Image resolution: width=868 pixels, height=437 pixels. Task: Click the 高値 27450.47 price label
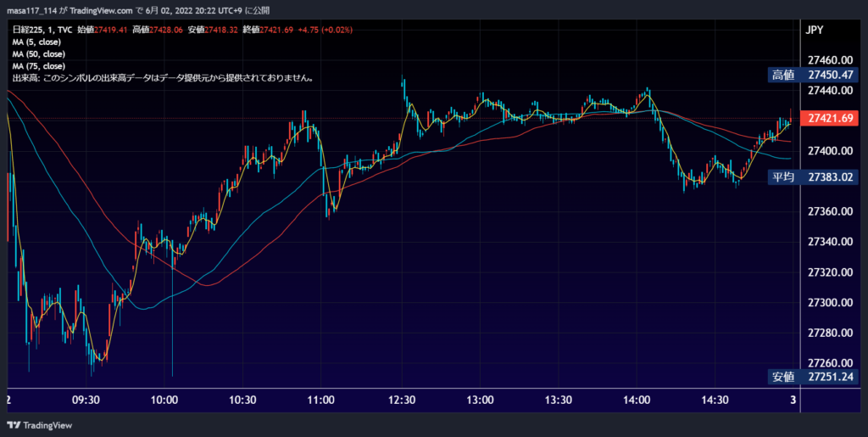tap(813, 76)
